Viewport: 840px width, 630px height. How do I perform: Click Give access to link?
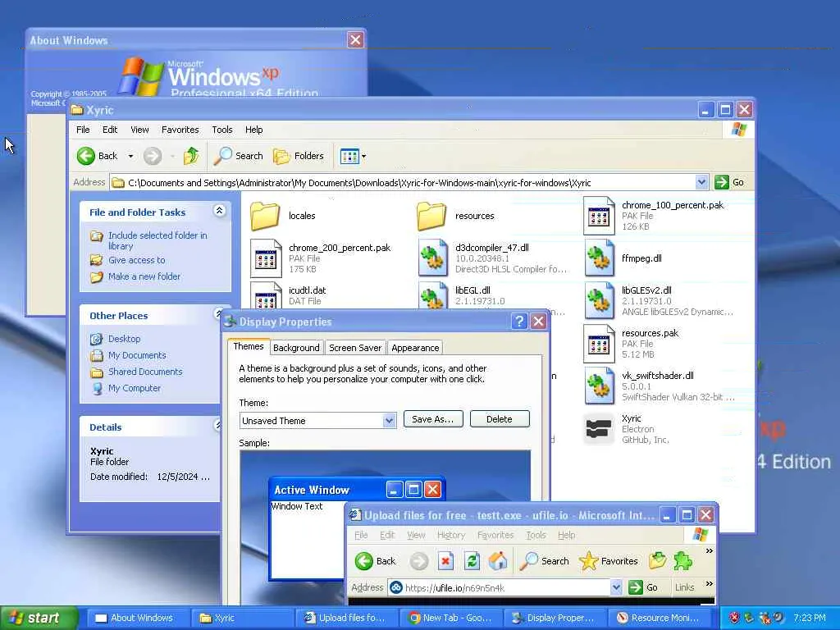137,260
